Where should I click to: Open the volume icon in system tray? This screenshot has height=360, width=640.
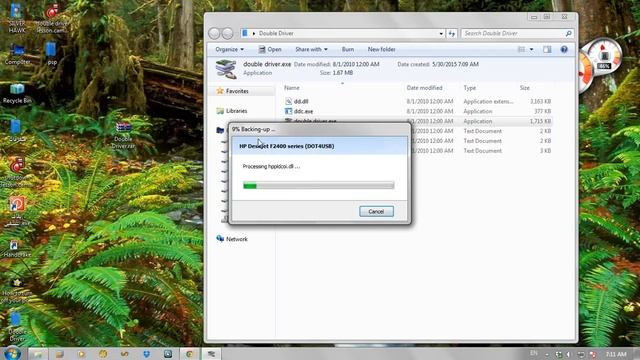(569, 354)
